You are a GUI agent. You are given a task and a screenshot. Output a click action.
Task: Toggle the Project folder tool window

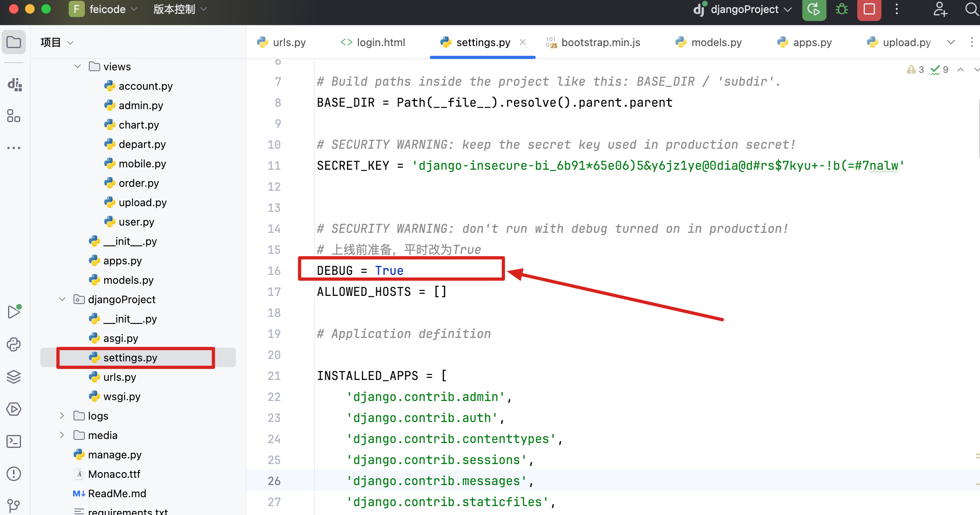(14, 42)
